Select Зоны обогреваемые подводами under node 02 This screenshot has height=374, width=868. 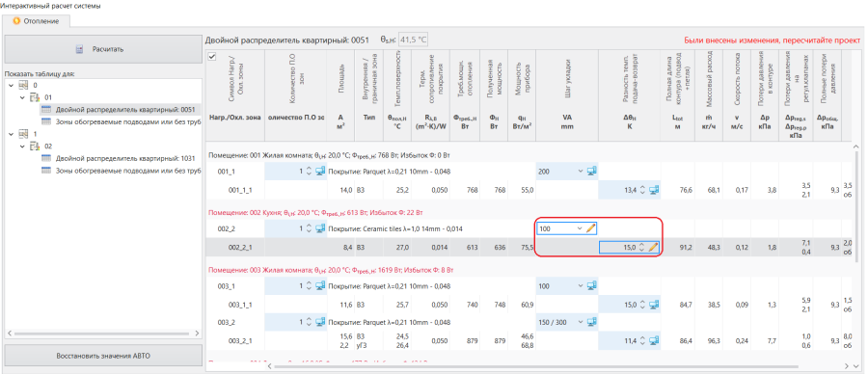[x=128, y=171]
